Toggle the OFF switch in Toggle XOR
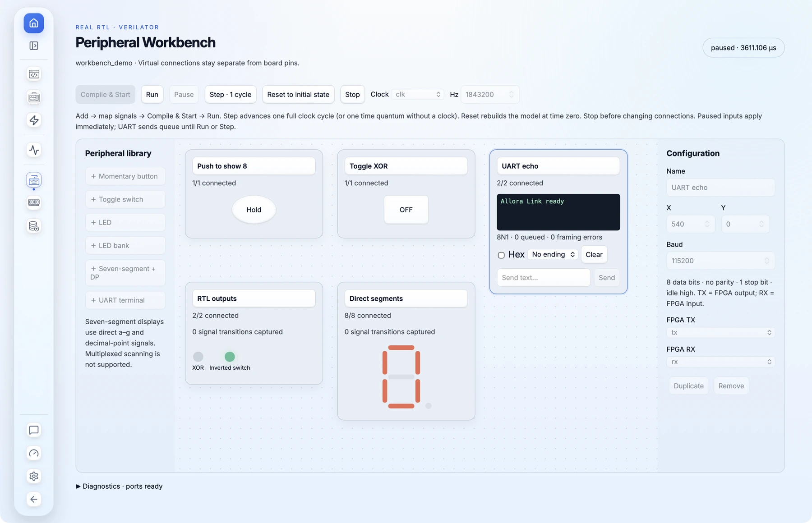 pos(406,210)
